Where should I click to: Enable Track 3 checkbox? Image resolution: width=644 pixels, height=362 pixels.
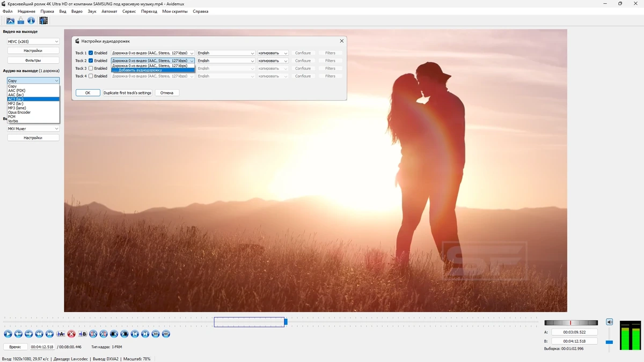(91, 69)
